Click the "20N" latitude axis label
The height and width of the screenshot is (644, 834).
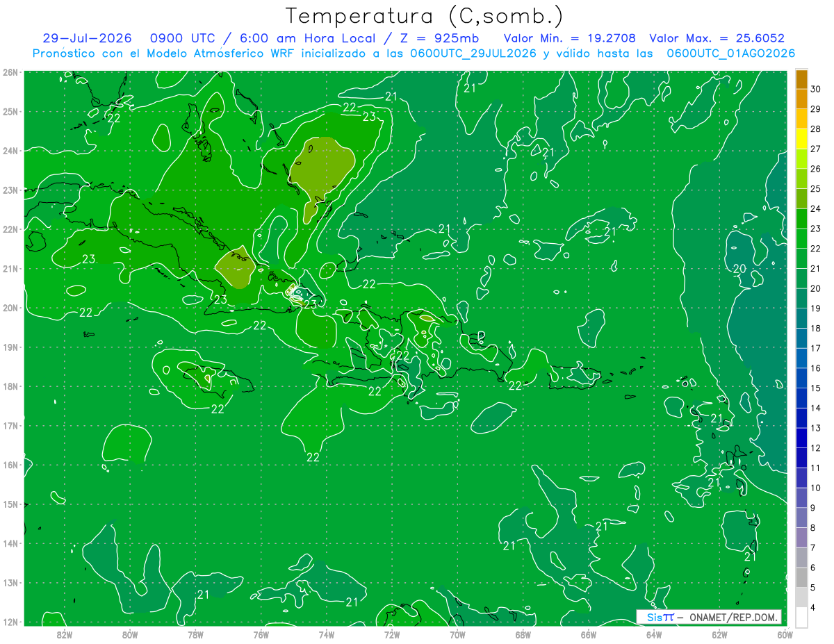click(x=10, y=308)
